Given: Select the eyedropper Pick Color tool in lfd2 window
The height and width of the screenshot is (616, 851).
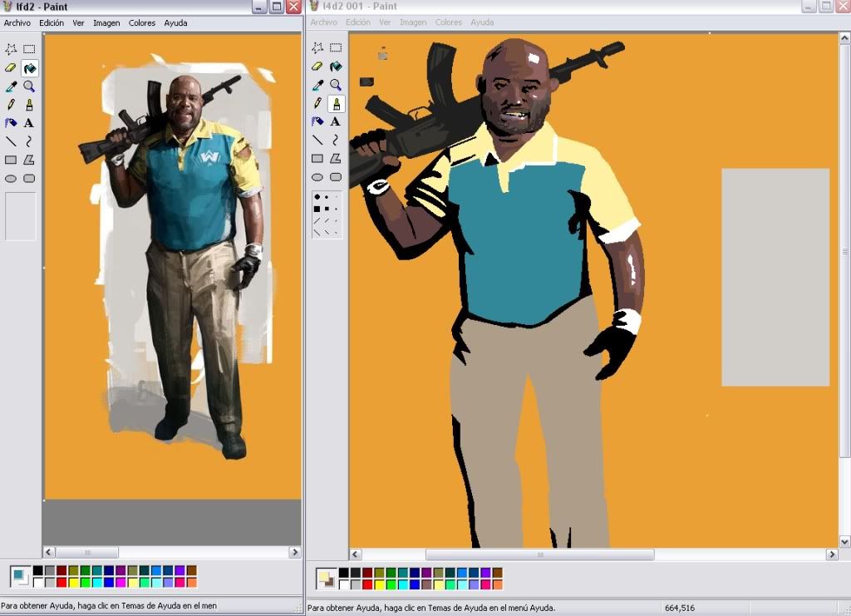Looking at the screenshot, I should point(10,86).
